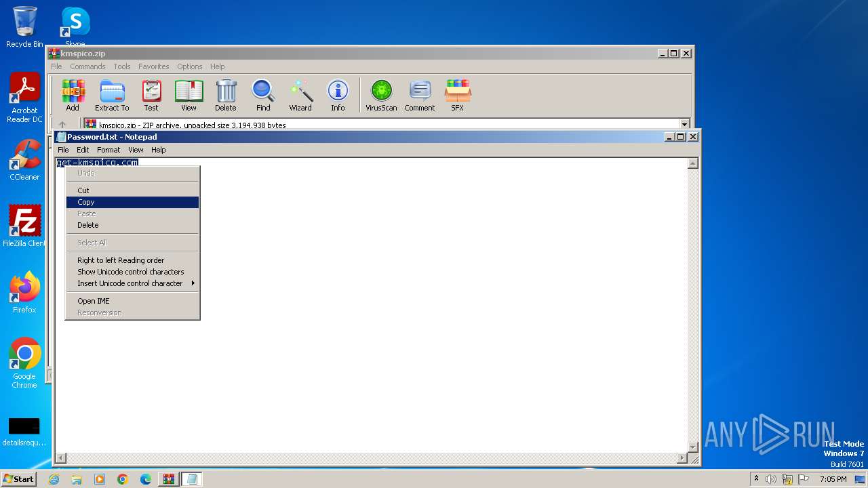Choose Cut in context menu
The height and width of the screenshot is (488, 868).
pyautogui.click(x=132, y=190)
